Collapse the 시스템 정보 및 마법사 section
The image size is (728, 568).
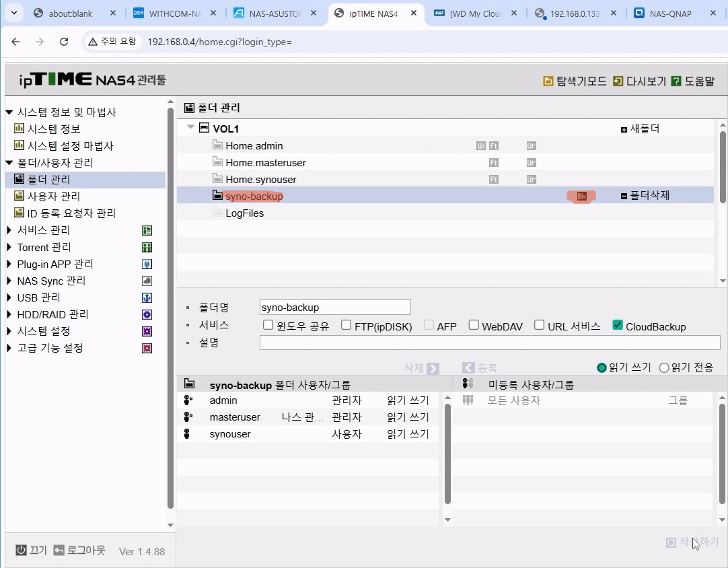[9, 112]
